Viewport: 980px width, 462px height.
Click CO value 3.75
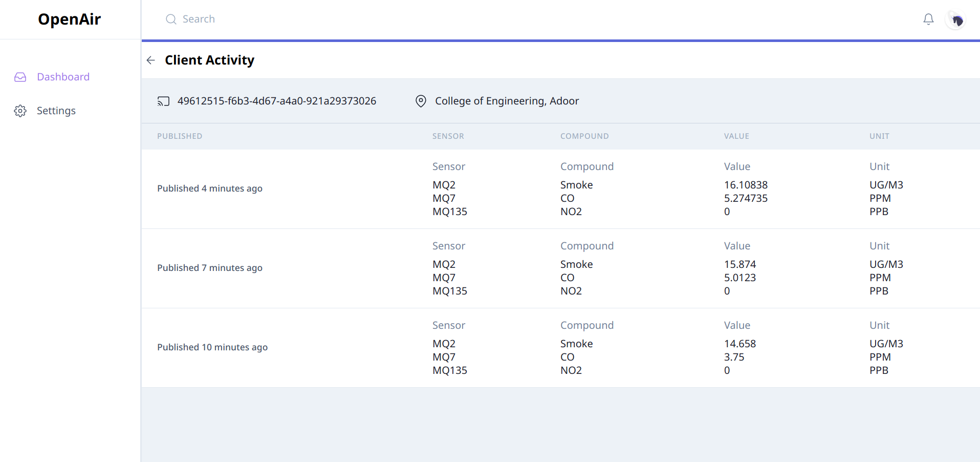[734, 357]
